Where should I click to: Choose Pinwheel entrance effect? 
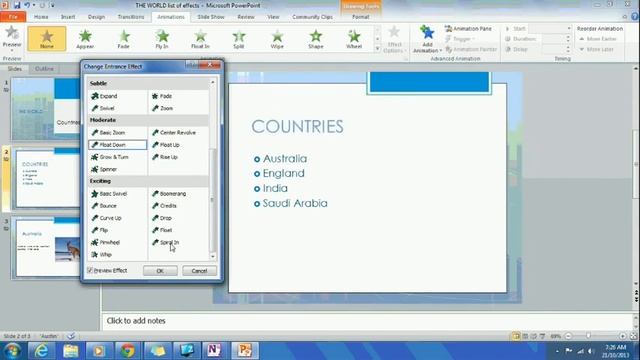106,242
